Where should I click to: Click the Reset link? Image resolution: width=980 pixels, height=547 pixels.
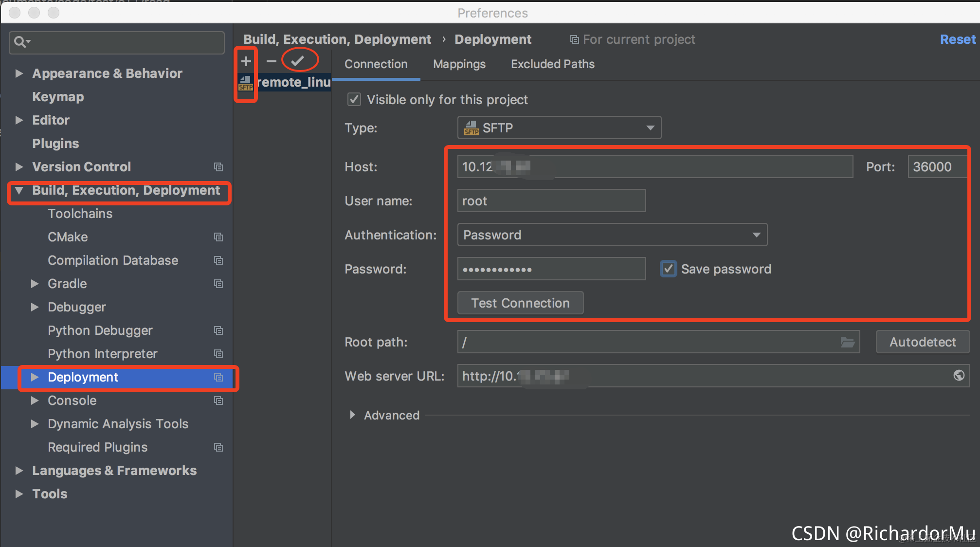pyautogui.click(x=957, y=39)
